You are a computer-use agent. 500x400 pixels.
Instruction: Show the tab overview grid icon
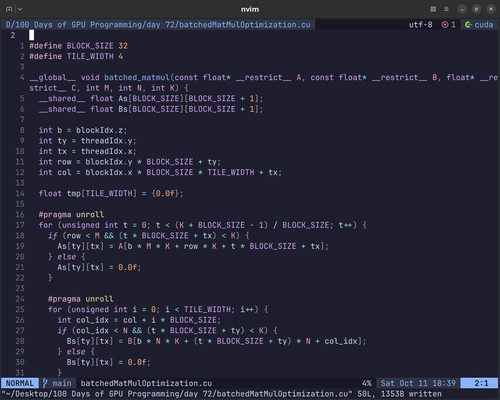(433, 9)
